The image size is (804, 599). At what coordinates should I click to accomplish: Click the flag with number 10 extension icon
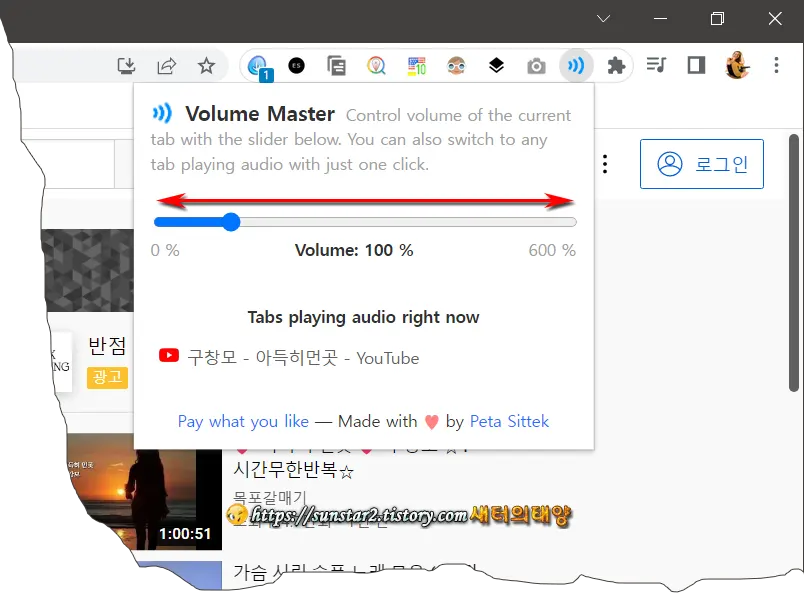[x=416, y=66]
